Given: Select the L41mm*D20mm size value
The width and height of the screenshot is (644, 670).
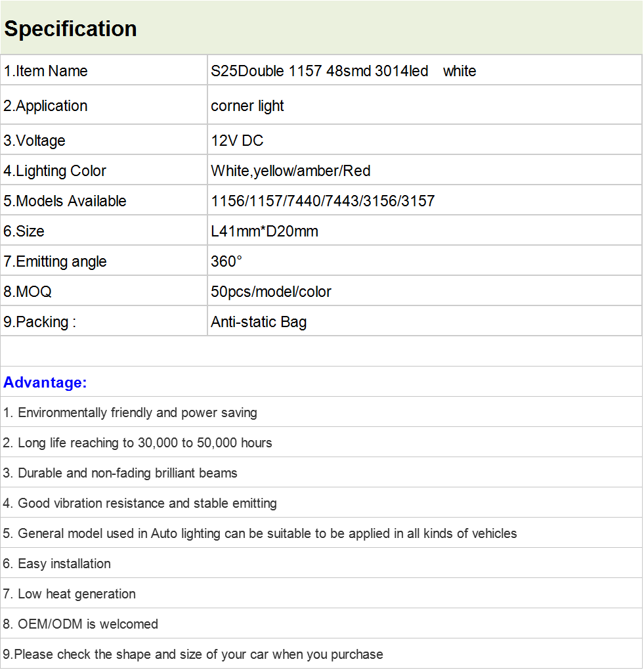Looking at the screenshot, I should pos(265,231).
